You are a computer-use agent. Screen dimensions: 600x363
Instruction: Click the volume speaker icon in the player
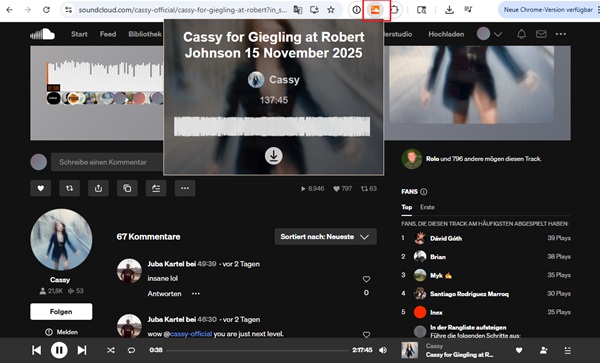[x=383, y=350]
